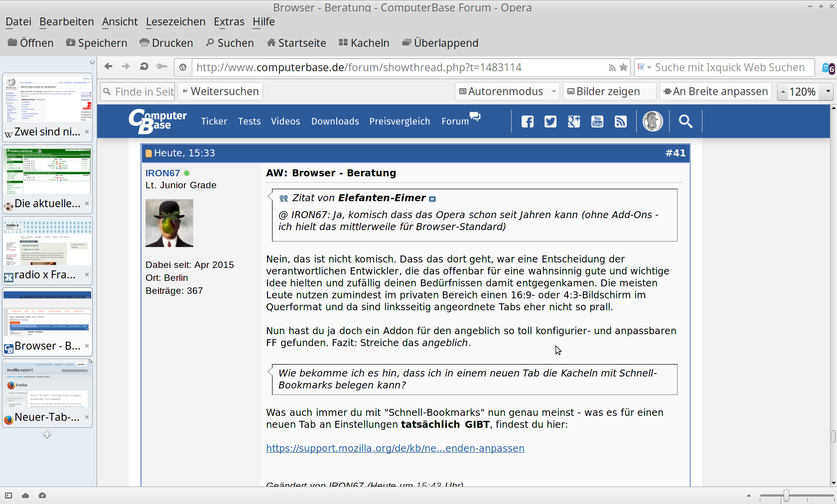Open the Ansicht menu
Viewport: 837px width, 504px height.
(x=120, y=22)
